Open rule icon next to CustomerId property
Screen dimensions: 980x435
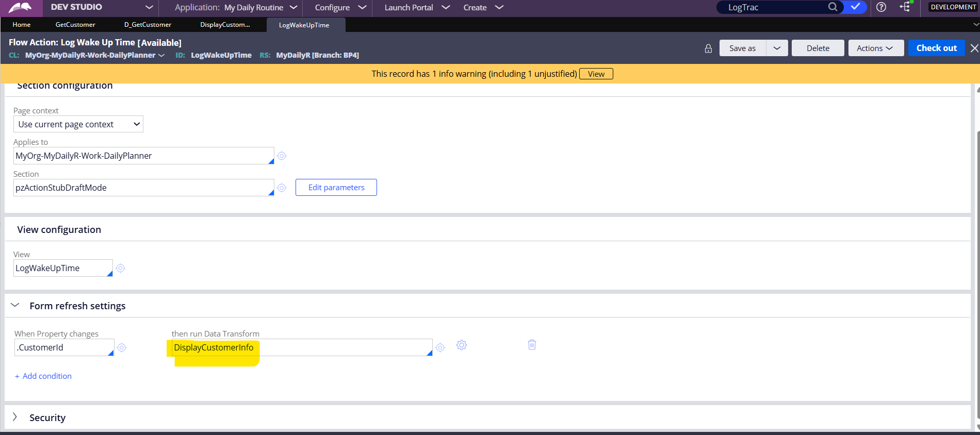coord(122,347)
